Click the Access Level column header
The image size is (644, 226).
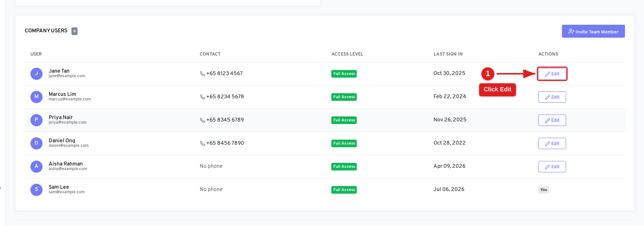click(347, 54)
